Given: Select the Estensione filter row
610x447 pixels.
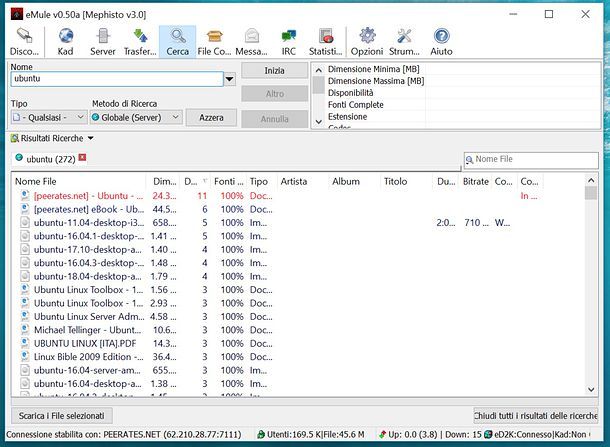Looking at the screenshot, I should click(x=463, y=116).
